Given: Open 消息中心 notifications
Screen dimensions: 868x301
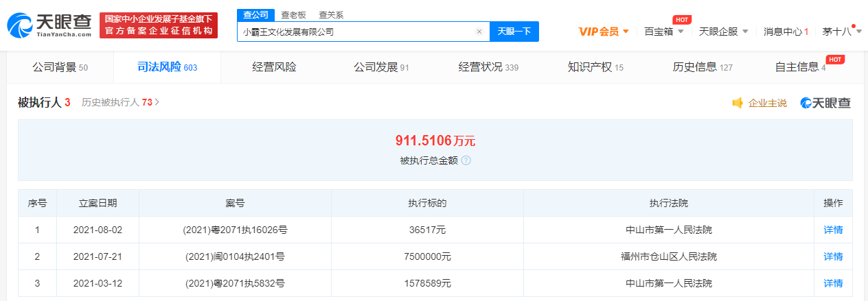Looking at the screenshot, I should pyautogui.click(x=786, y=32).
